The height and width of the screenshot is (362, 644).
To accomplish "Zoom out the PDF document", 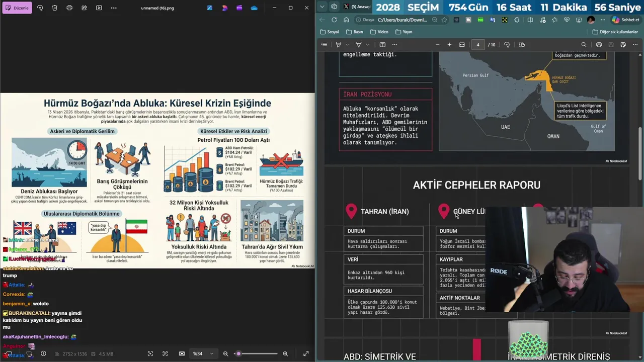I will pos(437,45).
